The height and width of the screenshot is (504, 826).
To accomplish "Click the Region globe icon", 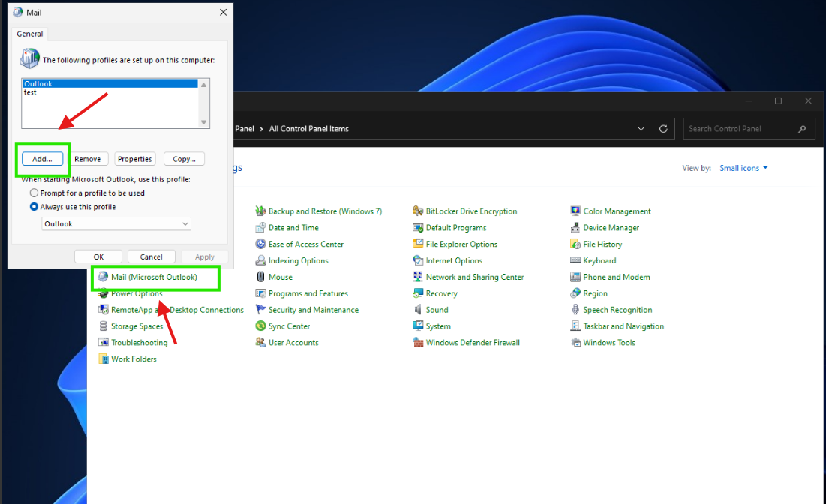I will pos(575,293).
